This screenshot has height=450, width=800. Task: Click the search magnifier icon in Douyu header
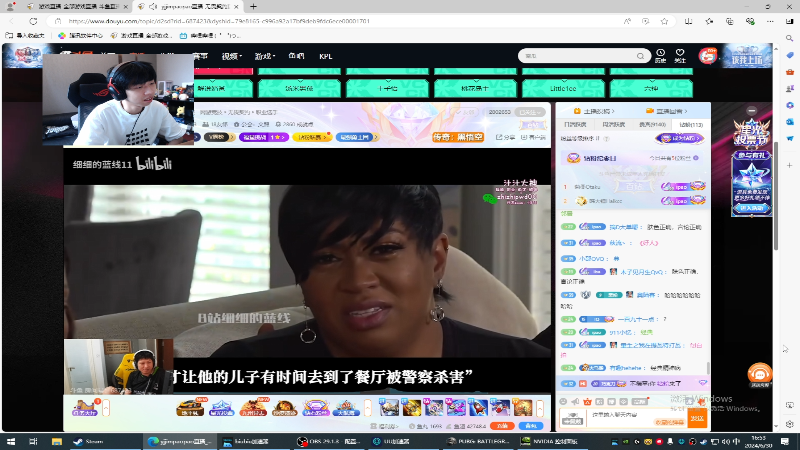click(x=640, y=56)
